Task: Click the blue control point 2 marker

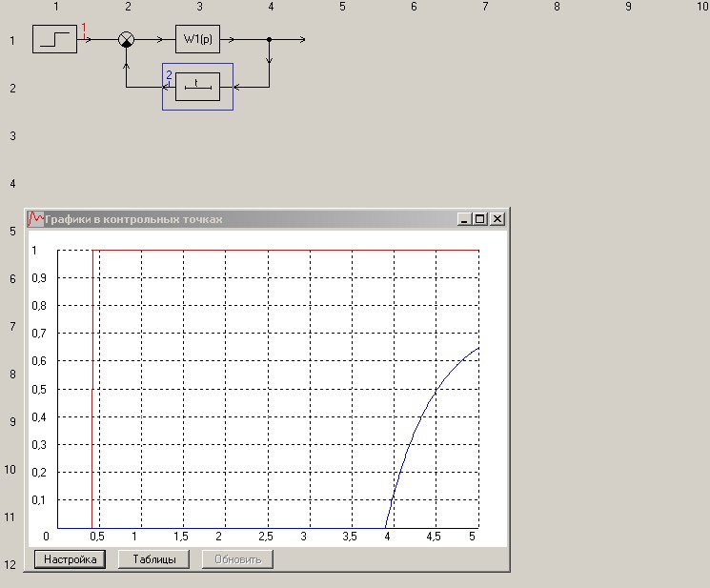Action: point(169,76)
